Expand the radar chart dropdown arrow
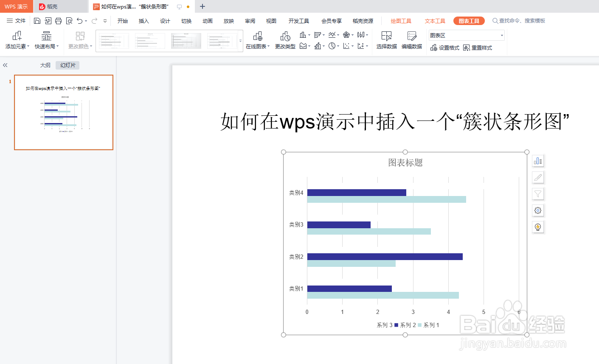Viewport: 599px width, 364px height. tap(352, 35)
